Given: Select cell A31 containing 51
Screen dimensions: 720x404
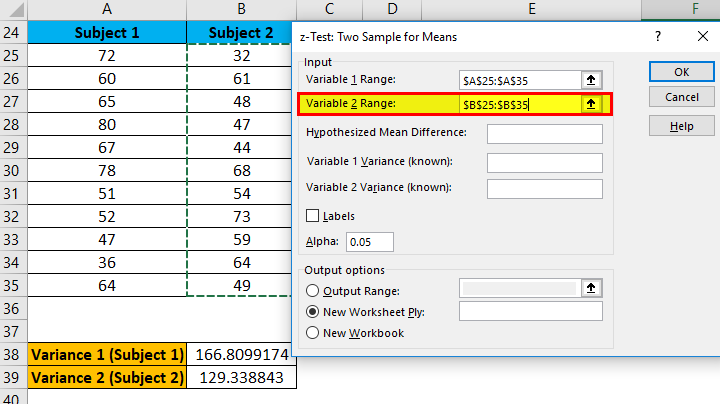Looking at the screenshot, I should (x=107, y=193).
